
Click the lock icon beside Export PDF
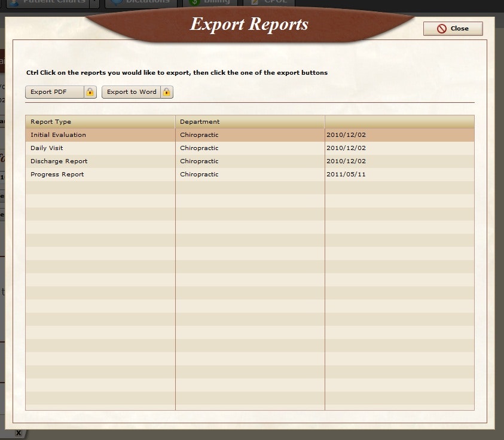click(90, 92)
